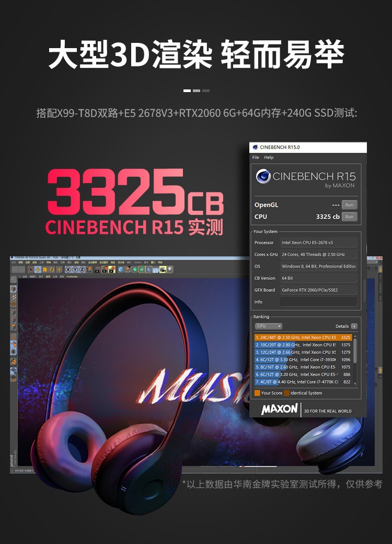Open the CPU ranking dropdown

(268, 326)
